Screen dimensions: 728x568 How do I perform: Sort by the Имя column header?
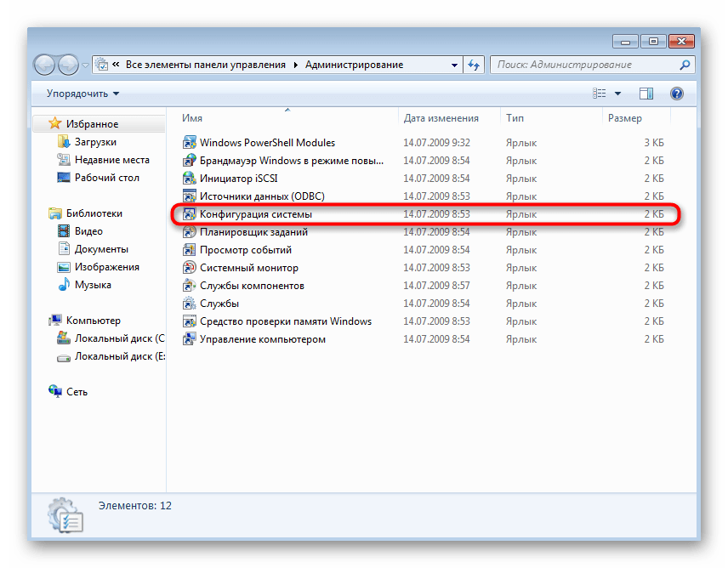point(192,118)
